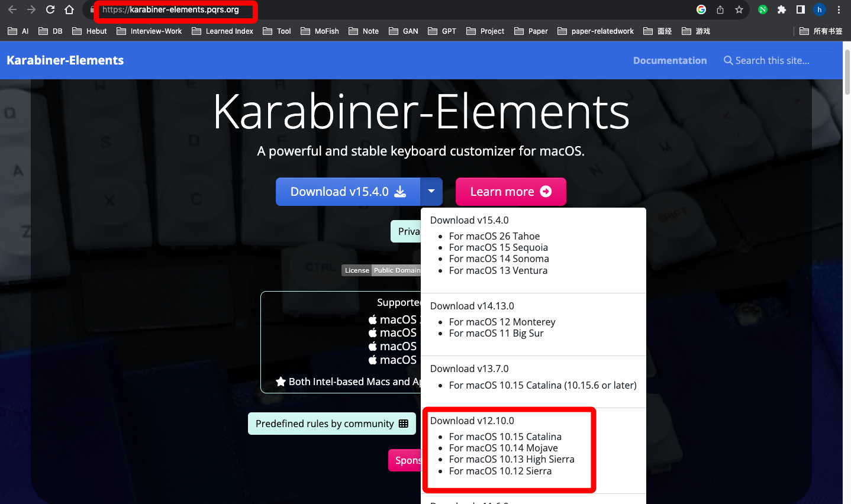Choose For macOS 10.13 High Sierra
Screen dimensions: 851x504
511,459
